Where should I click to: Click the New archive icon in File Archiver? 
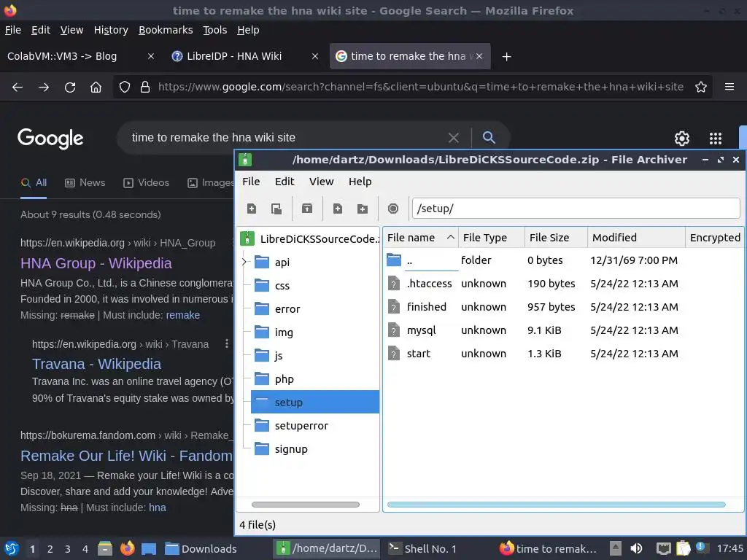[x=252, y=209]
